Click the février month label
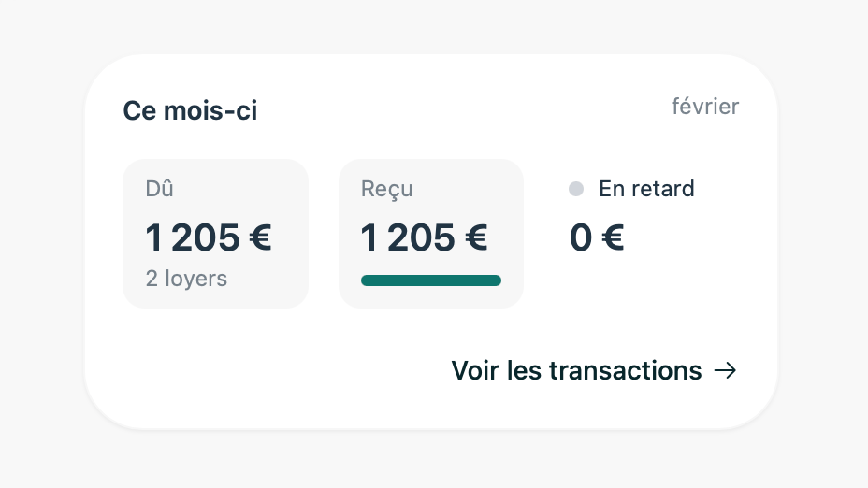Screen dimensions: 868x488 (705, 107)
